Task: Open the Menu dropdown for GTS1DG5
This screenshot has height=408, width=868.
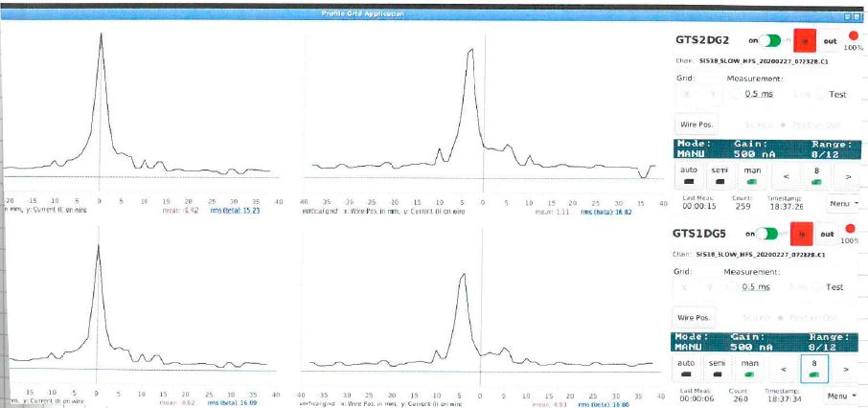Action: [838, 395]
